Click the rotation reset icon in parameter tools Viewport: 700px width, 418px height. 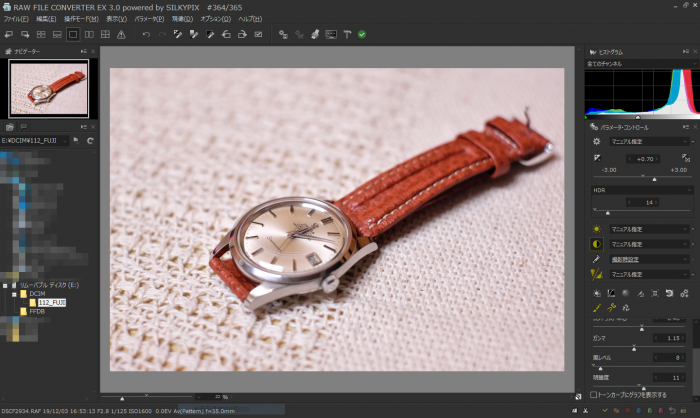pos(669,293)
